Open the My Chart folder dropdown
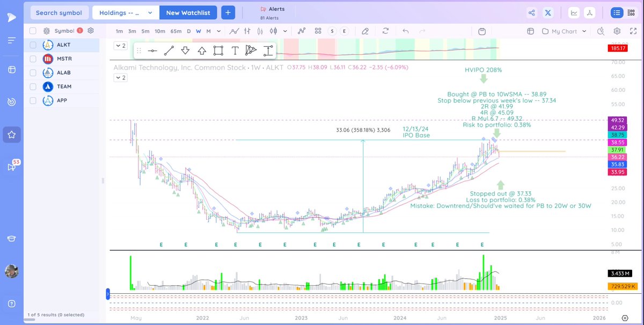The image size is (644, 325). click(564, 31)
